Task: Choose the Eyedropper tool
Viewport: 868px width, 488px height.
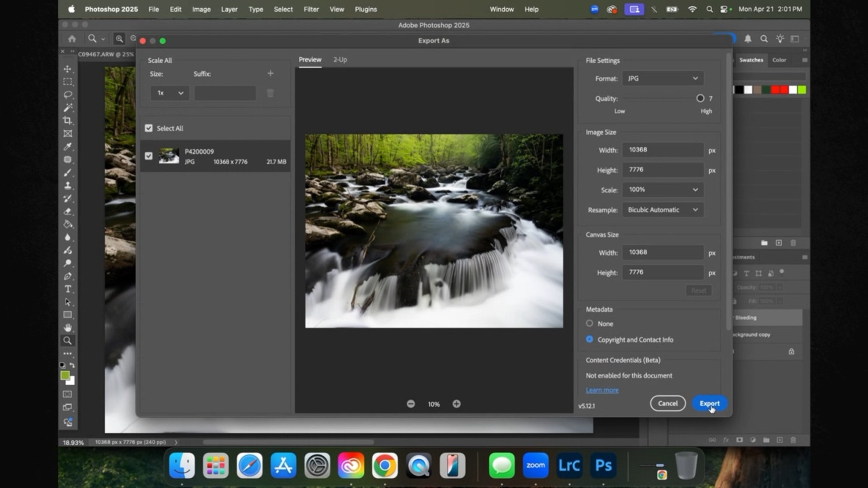Action: click(x=68, y=146)
